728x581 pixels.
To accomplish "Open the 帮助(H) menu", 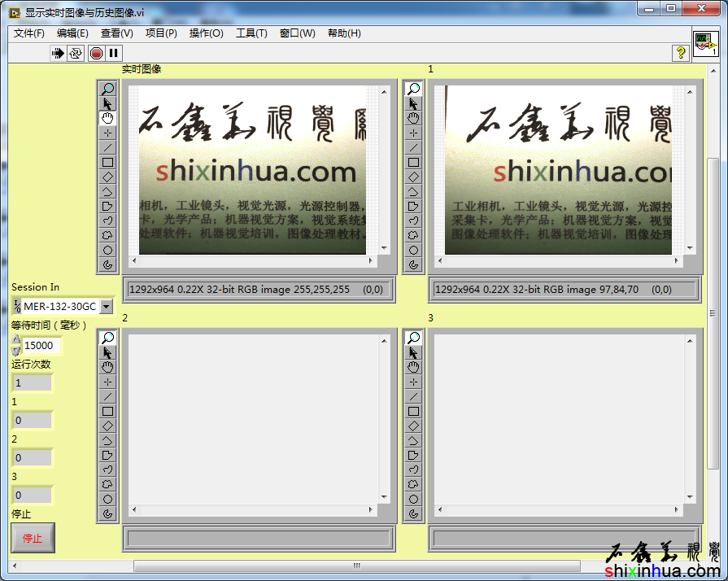I will coord(344,33).
